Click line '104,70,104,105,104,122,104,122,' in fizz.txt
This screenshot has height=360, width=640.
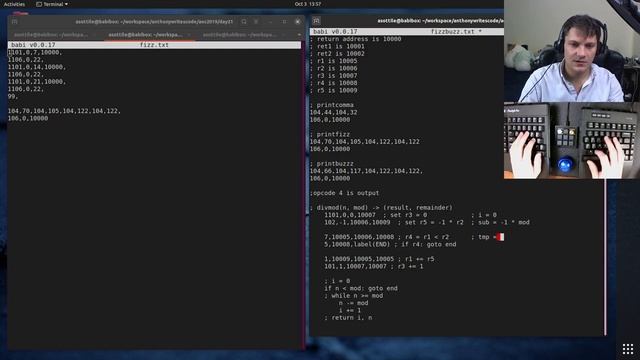click(x=64, y=111)
